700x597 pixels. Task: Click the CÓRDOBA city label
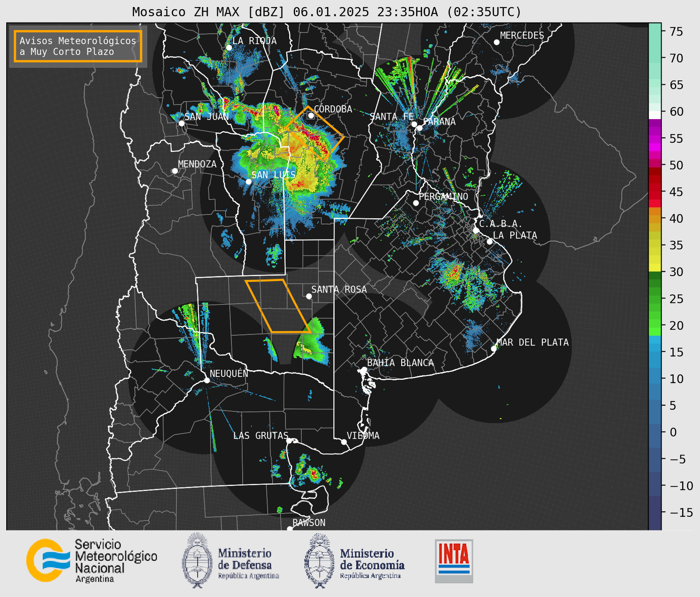point(333,109)
